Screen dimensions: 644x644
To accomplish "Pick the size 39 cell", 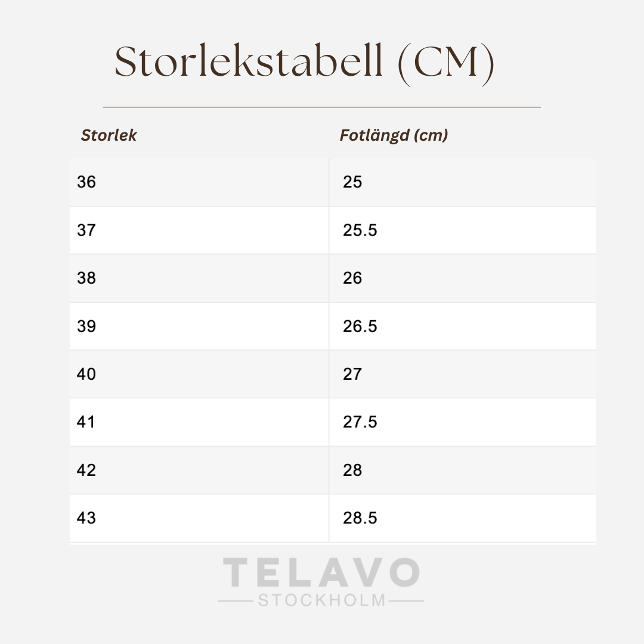I will point(86,326).
